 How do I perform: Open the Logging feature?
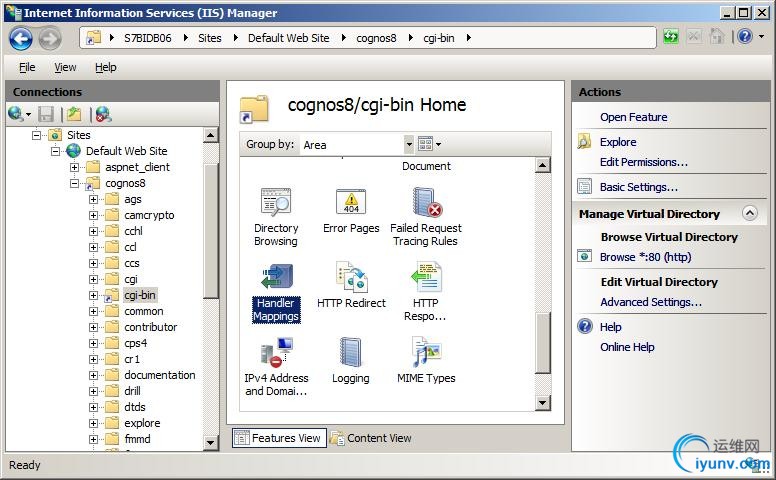tap(350, 361)
